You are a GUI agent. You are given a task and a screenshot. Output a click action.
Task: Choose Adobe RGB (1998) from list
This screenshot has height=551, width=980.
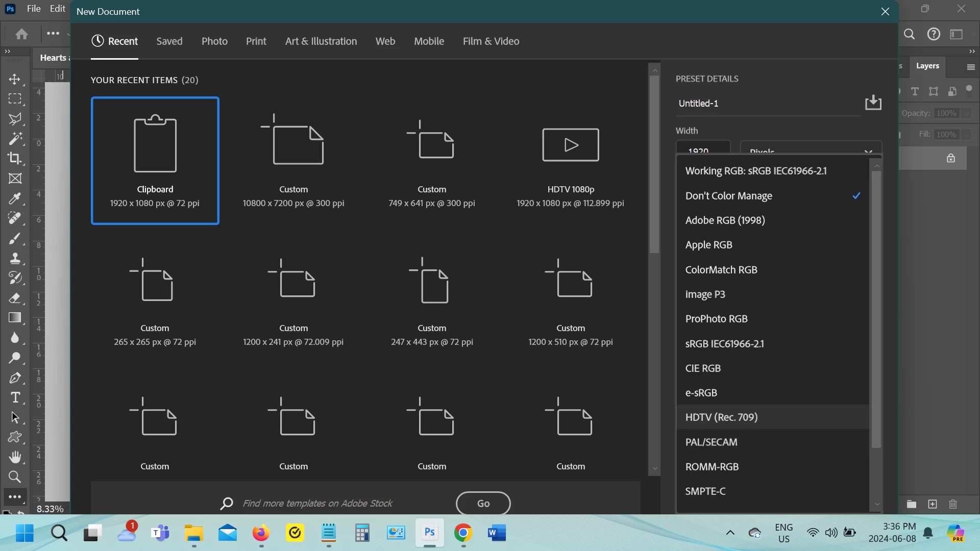725,220
